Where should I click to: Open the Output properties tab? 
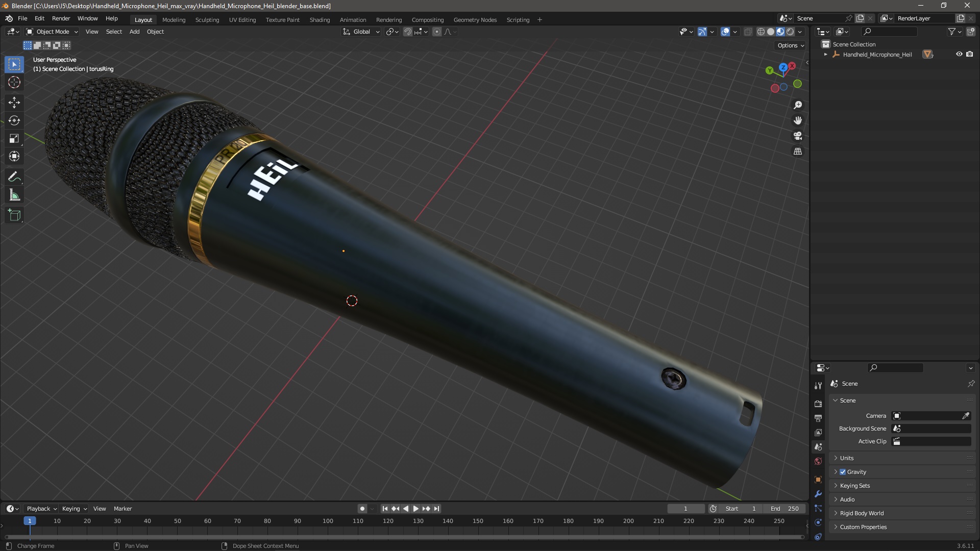coord(818,418)
